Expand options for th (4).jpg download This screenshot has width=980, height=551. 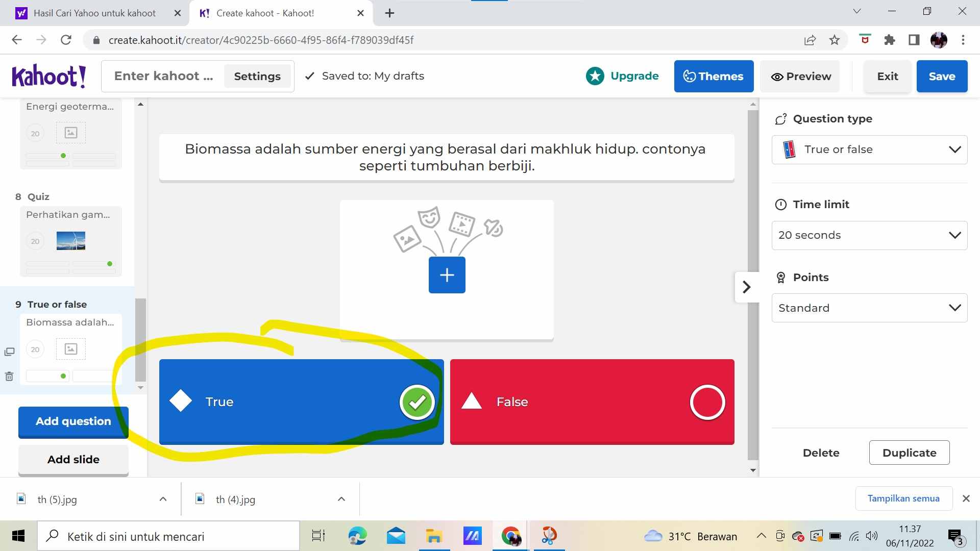tap(341, 499)
